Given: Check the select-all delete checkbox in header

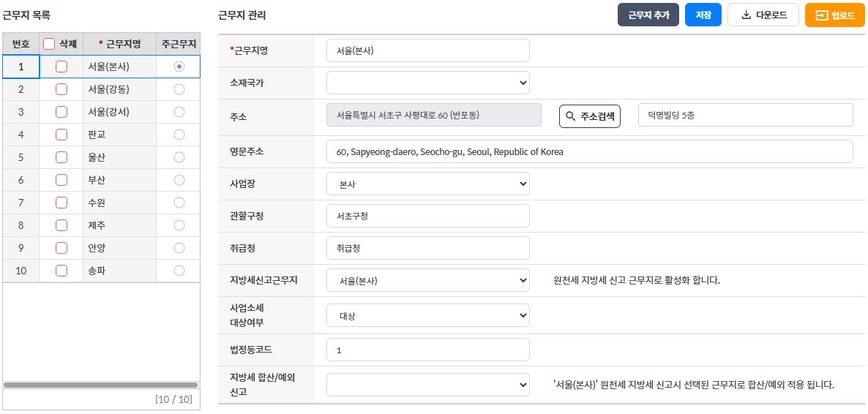Looking at the screenshot, I should [49, 44].
